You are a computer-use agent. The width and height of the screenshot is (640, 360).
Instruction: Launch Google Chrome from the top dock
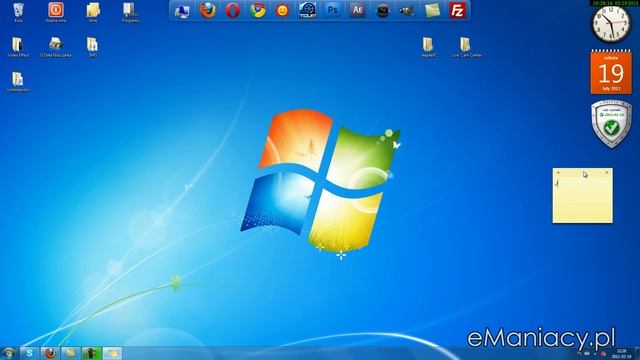[x=258, y=10]
